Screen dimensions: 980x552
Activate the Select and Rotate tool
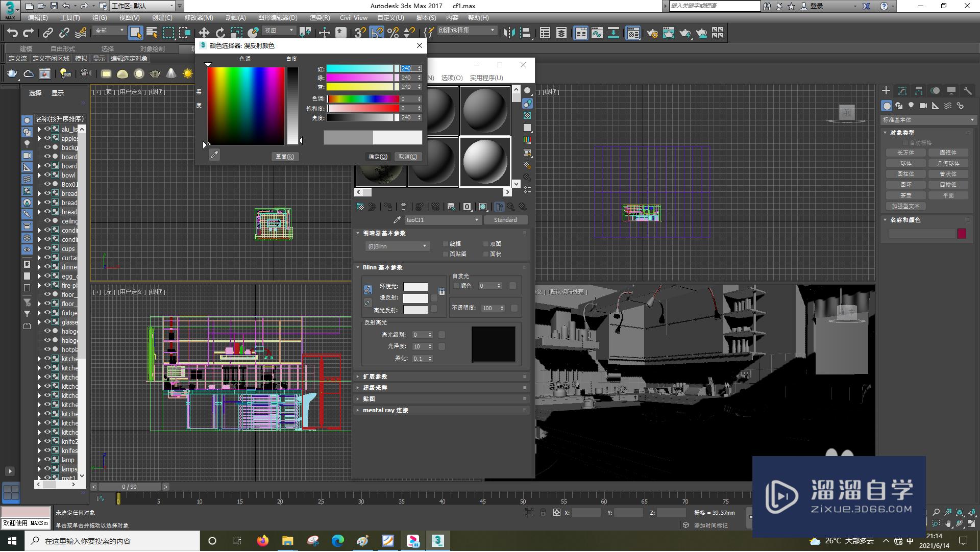[220, 33]
